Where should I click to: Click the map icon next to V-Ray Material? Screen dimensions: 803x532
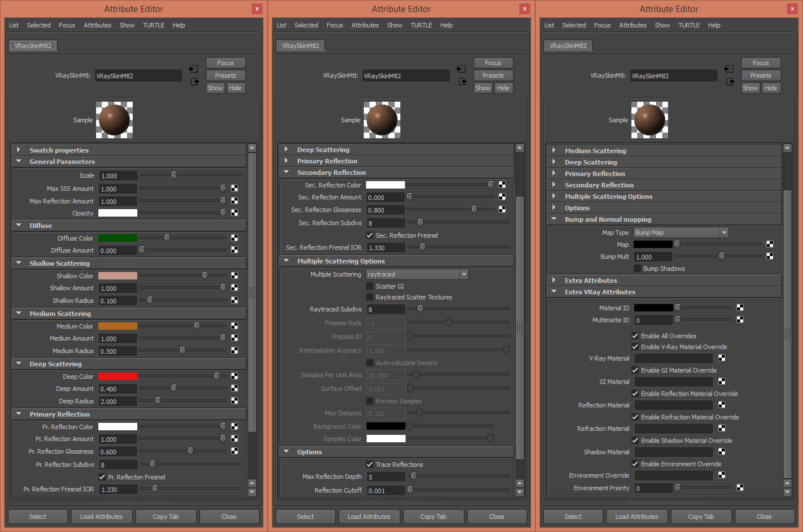coord(722,357)
